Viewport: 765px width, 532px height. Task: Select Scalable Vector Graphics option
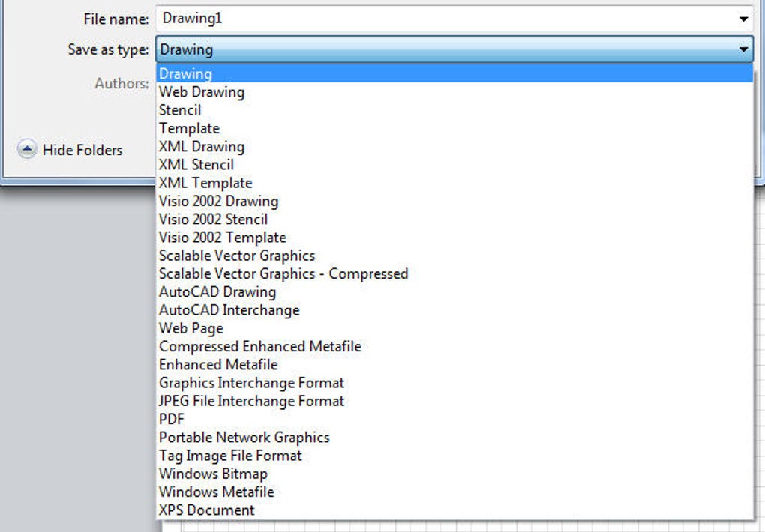[x=454, y=256]
